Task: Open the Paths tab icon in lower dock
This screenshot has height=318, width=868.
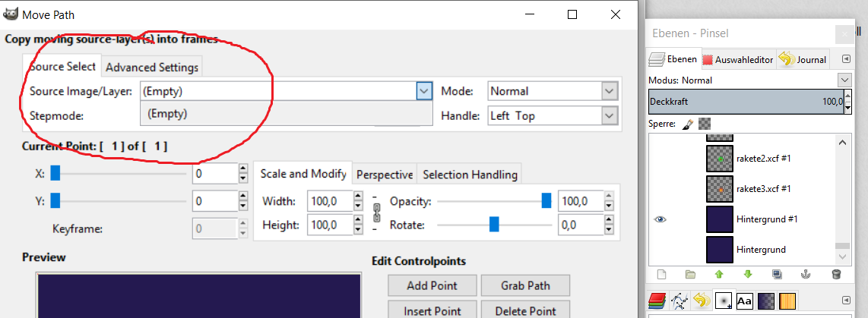Action: tap(679, 301)
